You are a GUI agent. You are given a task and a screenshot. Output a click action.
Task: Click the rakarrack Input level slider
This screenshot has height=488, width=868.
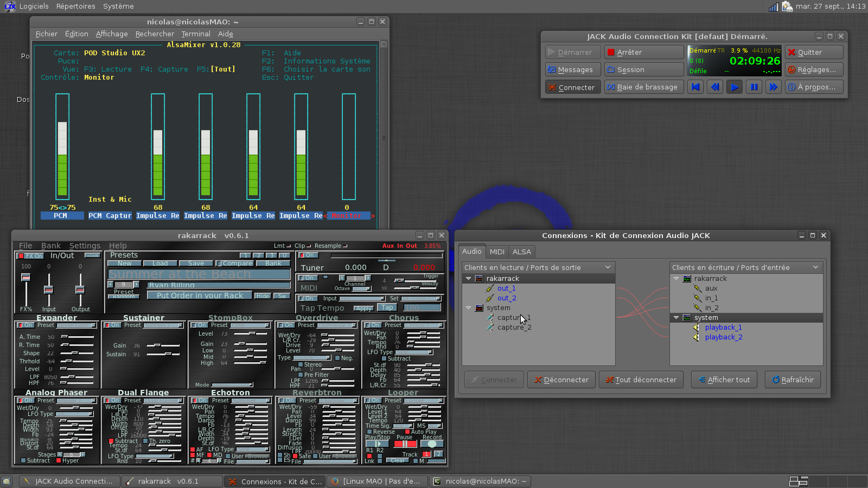[x=49, y=290]
